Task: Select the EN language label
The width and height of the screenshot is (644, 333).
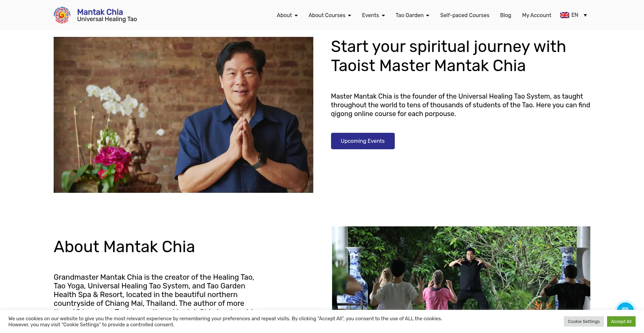Action: 575,15
